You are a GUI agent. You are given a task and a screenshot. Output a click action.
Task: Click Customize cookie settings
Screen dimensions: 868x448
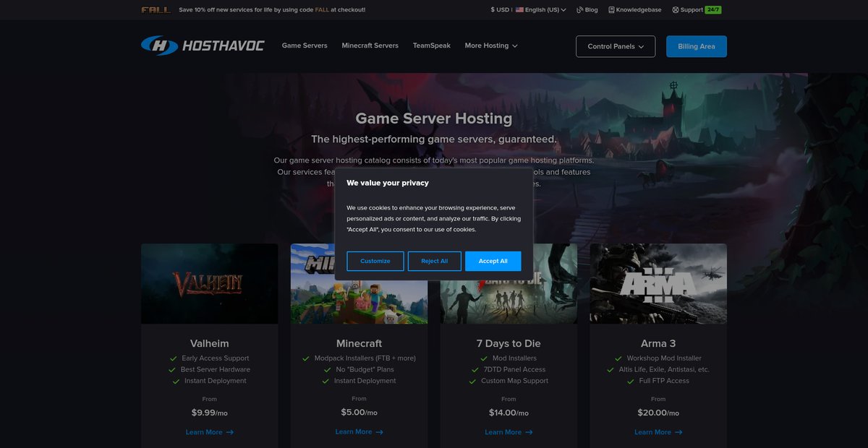375,261
